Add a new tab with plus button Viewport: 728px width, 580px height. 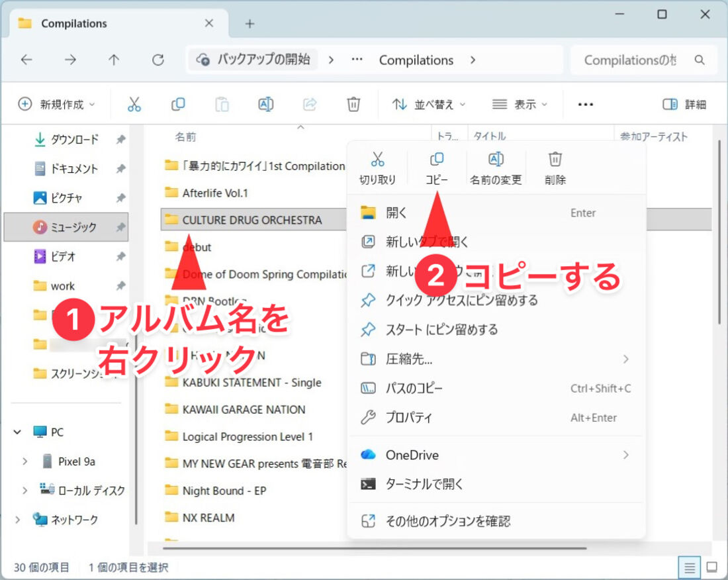[250, 24]
